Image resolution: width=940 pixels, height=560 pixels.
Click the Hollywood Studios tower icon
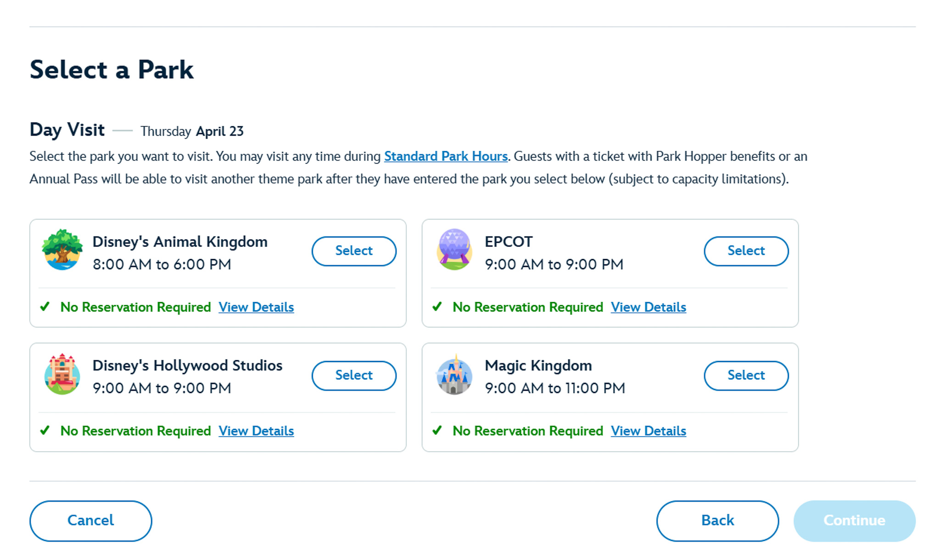[x=62, y=374]
